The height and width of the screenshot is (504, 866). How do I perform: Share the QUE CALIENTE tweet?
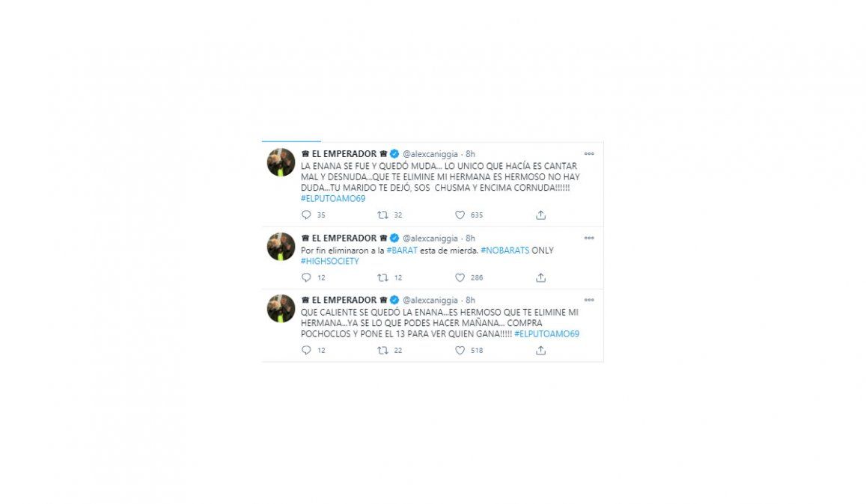click(540, 350)
